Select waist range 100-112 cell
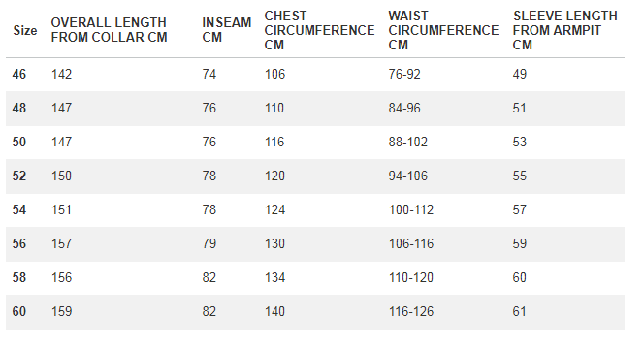 pos(410,209)
